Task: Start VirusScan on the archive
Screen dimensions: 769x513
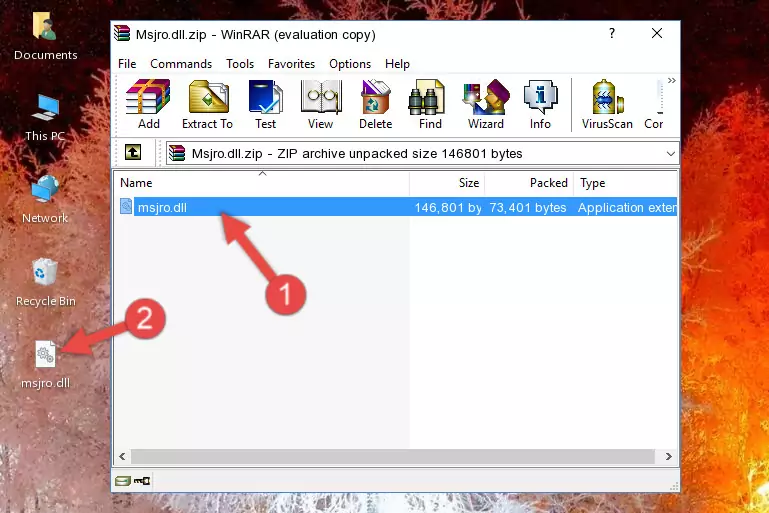Action: coord(607,104)
